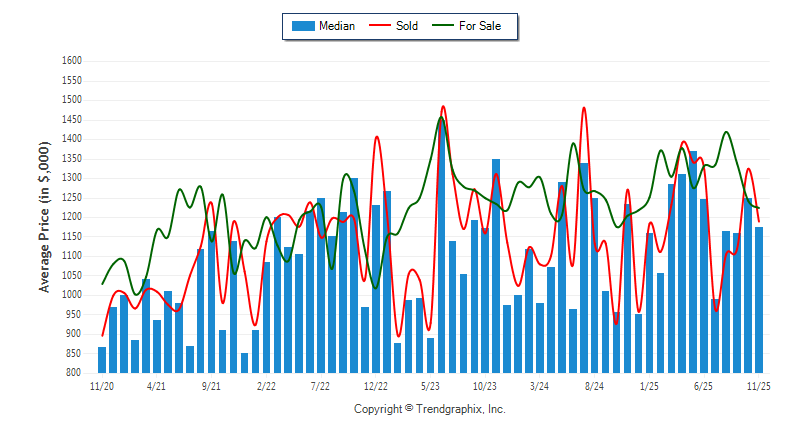Click the 800 y-axis value label

point(73,373)
